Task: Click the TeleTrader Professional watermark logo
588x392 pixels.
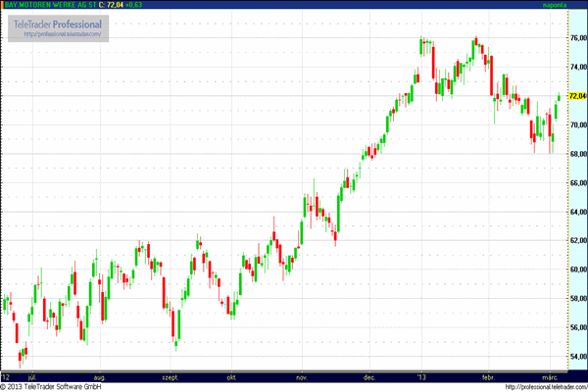Action: pos(57,23)
